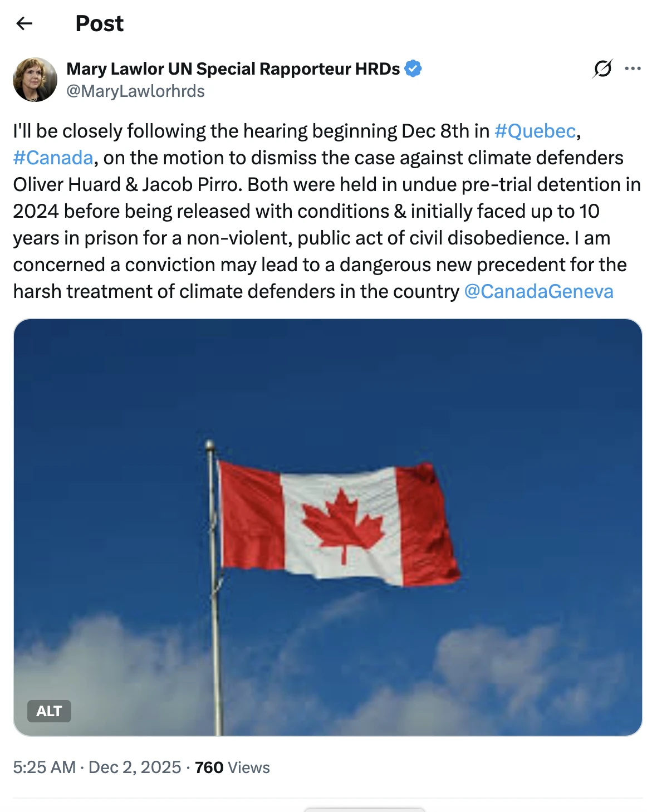This screenshot has width=647, height=812.
Task: Click the Dec 2, 2025 date
Action: click(135, 767)
